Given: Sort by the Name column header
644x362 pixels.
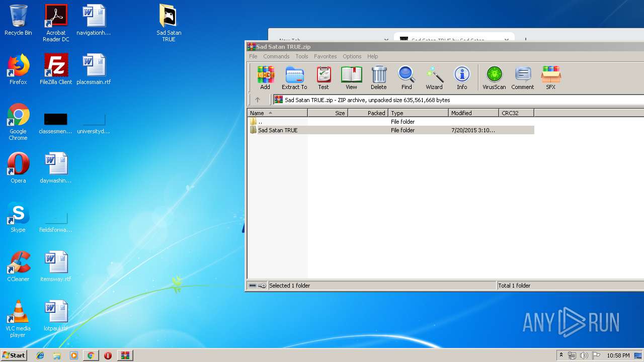Looking at the screenshot, I should point(278,113).
